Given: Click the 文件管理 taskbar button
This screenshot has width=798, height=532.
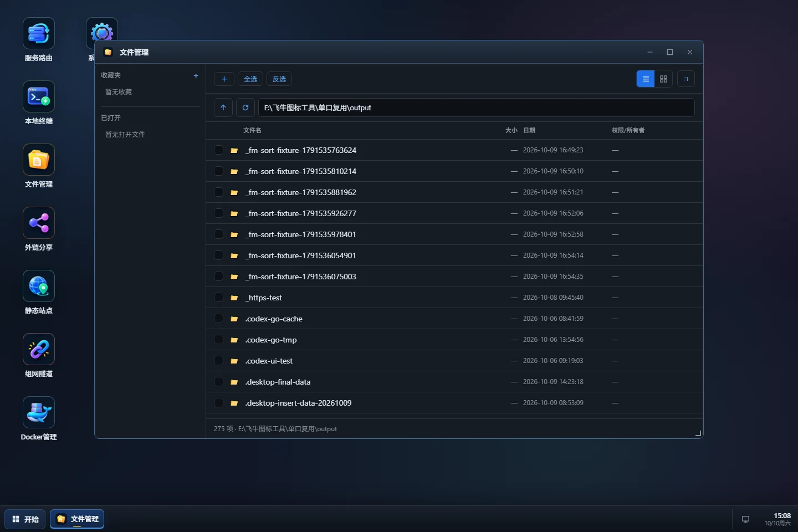Looking at the screenshot, I should [x=77, y=519].
